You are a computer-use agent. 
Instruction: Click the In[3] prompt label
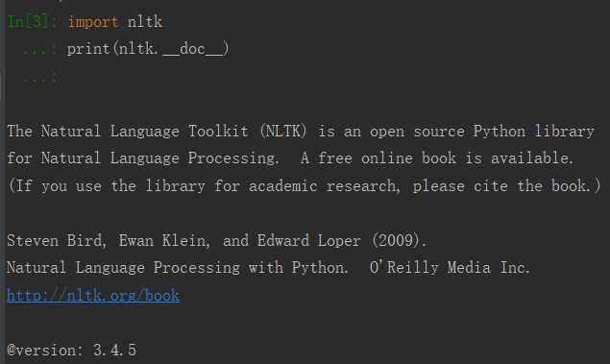tap(27, 21)
